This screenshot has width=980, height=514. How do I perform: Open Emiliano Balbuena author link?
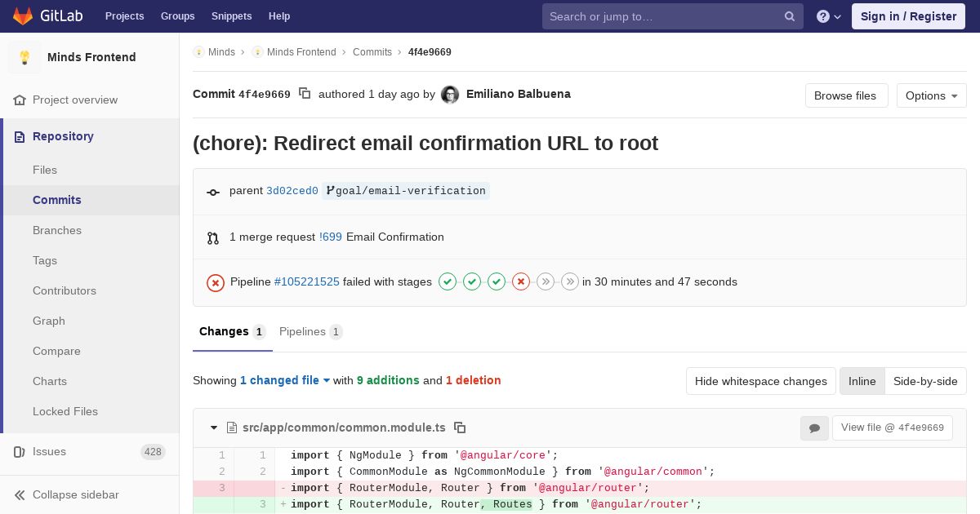click(x=519, y=95)
